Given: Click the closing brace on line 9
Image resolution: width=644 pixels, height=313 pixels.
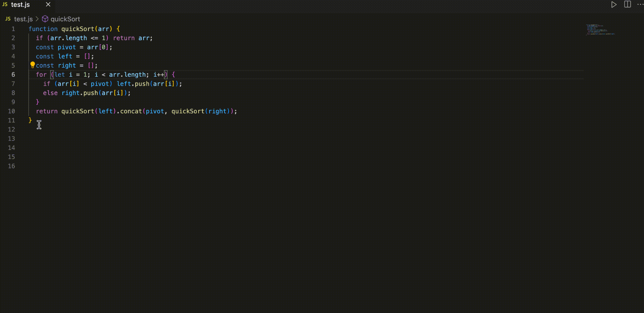Looking at the screenshot, I should (x=37, y=102).
